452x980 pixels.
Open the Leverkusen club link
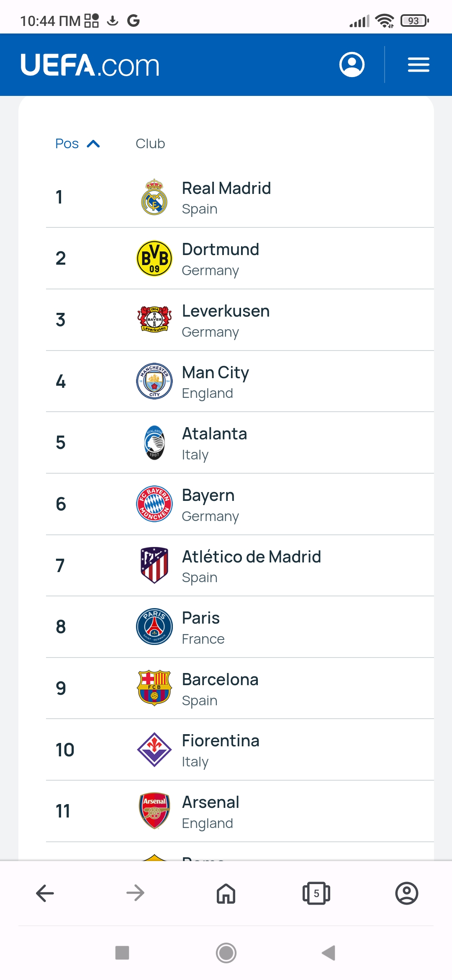coord(226,312)
